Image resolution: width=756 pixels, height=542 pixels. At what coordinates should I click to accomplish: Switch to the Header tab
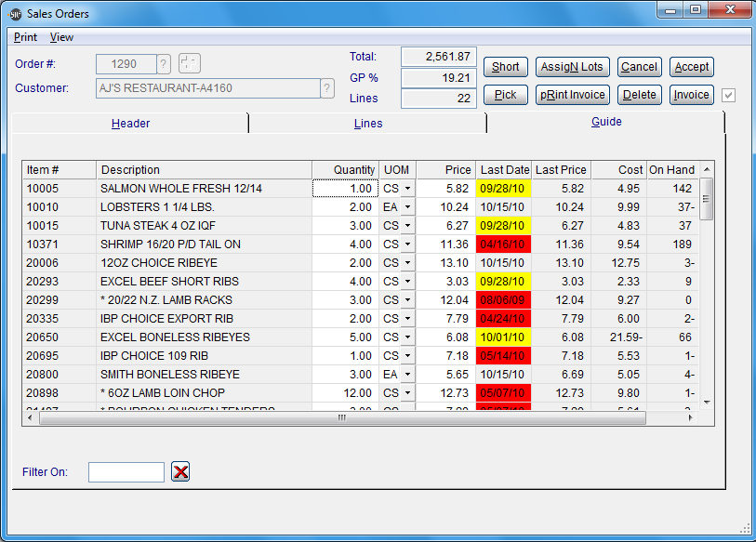pyautogui.click(x=130, y=123)
